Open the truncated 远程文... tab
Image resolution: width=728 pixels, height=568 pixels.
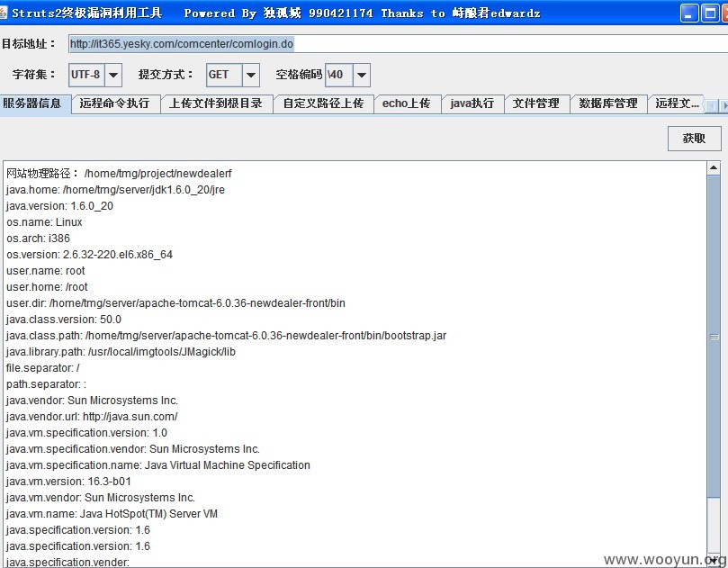click(677, 104)
